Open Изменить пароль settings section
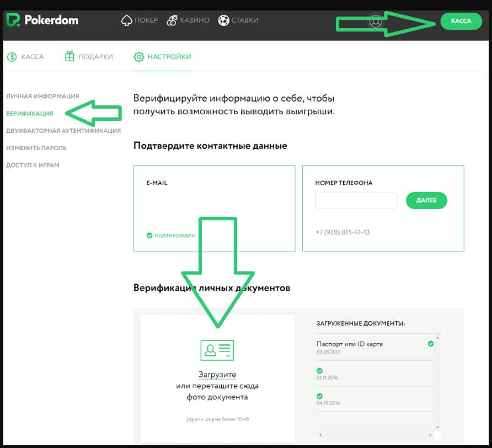 [36, 148]
